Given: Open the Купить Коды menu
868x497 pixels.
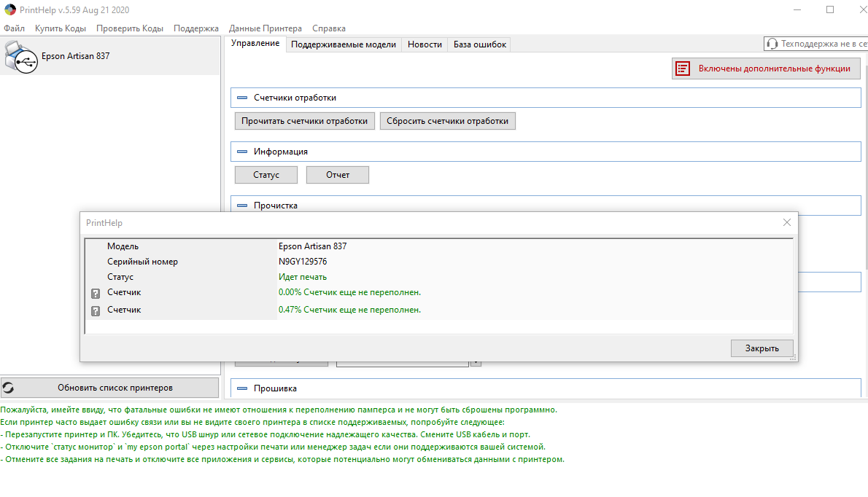Looking at the screenshot, I should click(61, 28).
